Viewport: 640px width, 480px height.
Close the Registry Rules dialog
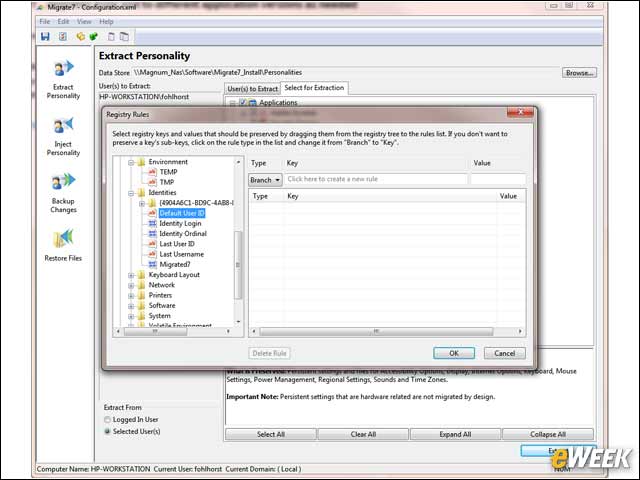[x=520, y=113]
